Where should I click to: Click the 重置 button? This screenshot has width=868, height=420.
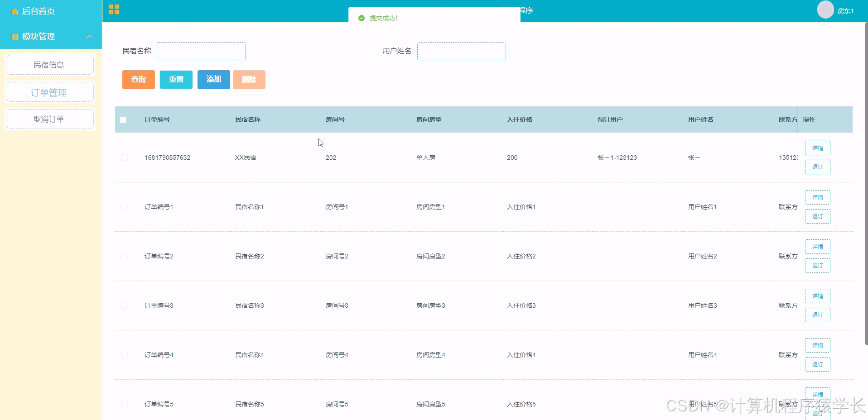click(x=176, y=80)
